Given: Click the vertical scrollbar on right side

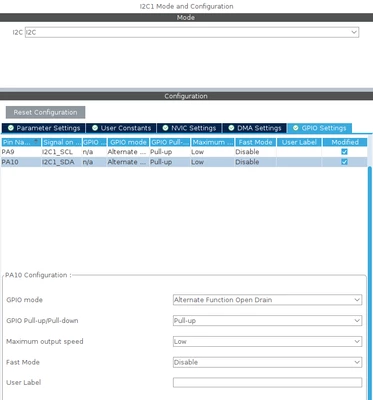Looking at the screenshot, I should pos(370,283).
